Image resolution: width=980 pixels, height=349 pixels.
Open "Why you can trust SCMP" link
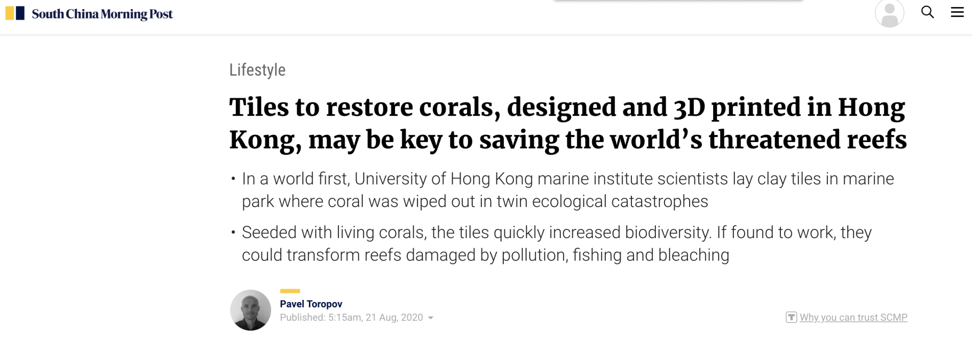click(x=853, y=317)
